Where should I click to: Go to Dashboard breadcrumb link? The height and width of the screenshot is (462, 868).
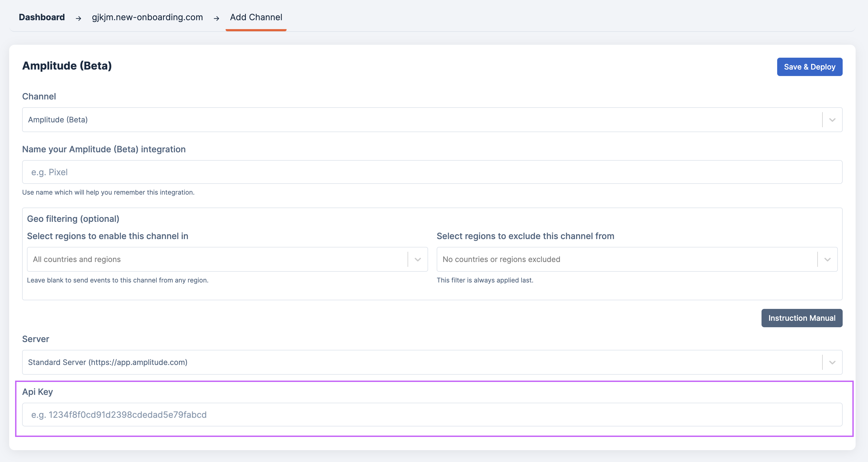click(x=42, y=17)
